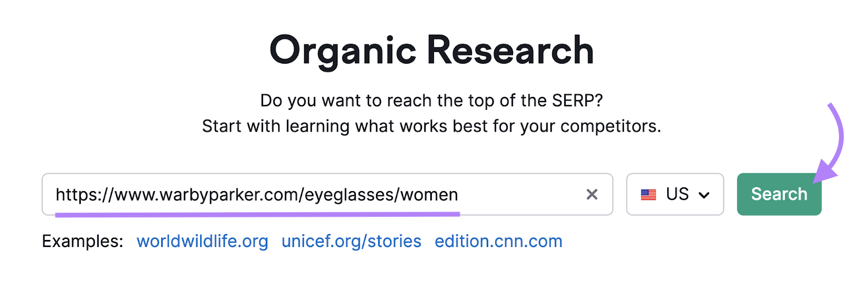Image resolution: width=868 pixels, height=286 pixels.
Task: Open the worldwildlife.org example link
Action: (x=202, y=241)
